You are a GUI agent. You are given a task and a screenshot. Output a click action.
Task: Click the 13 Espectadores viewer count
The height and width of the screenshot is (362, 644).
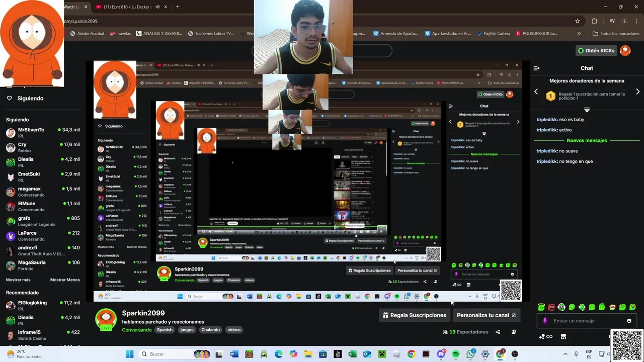click(465, 332)
